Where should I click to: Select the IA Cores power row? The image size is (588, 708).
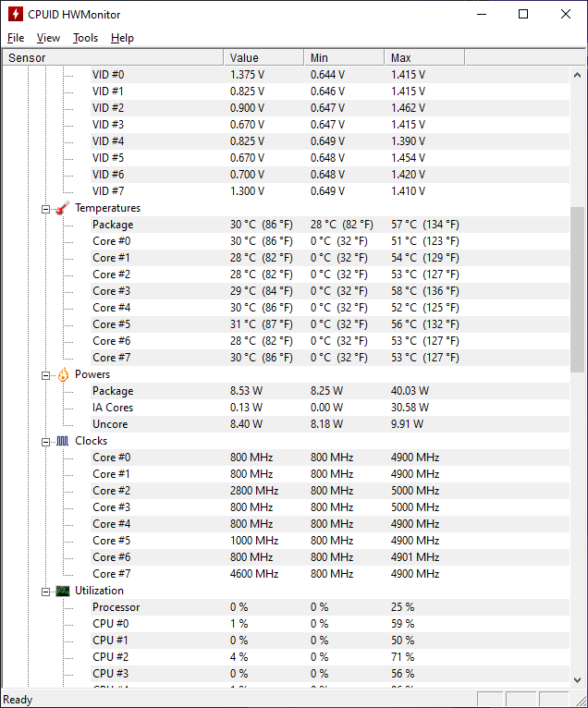(x=330, y=408)
